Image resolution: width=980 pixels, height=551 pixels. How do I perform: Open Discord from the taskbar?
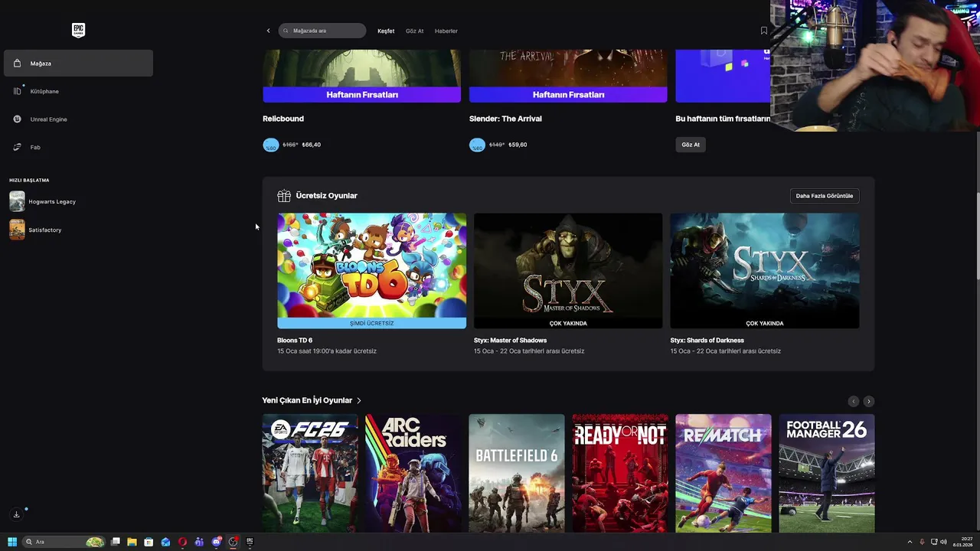tap(216, 542)
